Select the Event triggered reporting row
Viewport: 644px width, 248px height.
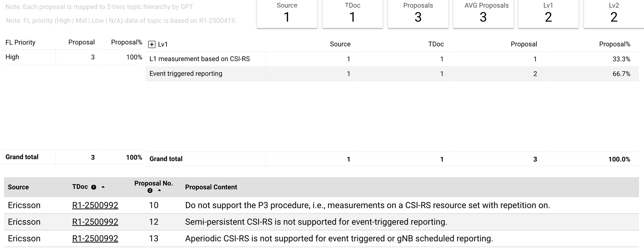186,74
